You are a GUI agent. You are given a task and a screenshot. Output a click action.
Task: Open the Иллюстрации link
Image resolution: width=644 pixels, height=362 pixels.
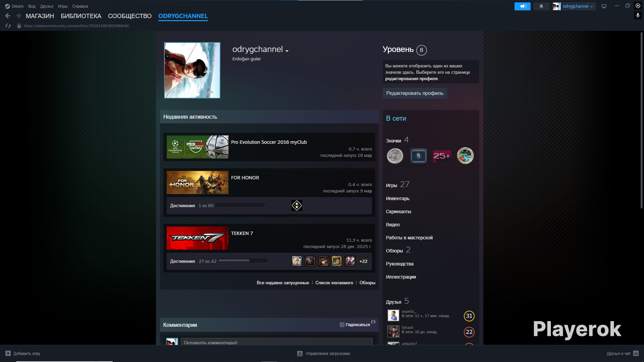[401, 277]
